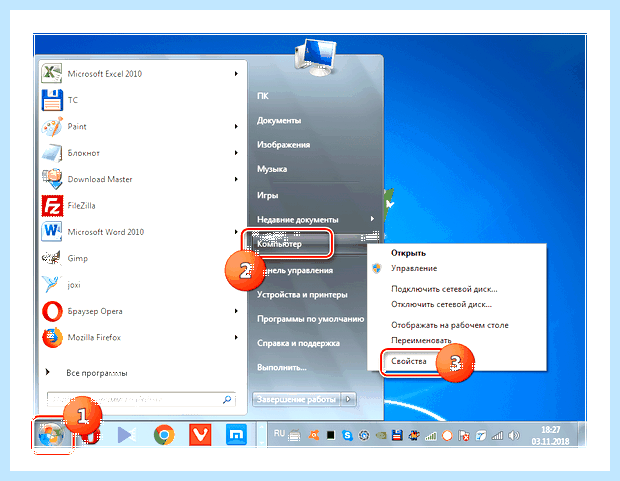Open the volume speaker tray icon
The width and height of the screenshot is (620, 481).
coord(514,436)
